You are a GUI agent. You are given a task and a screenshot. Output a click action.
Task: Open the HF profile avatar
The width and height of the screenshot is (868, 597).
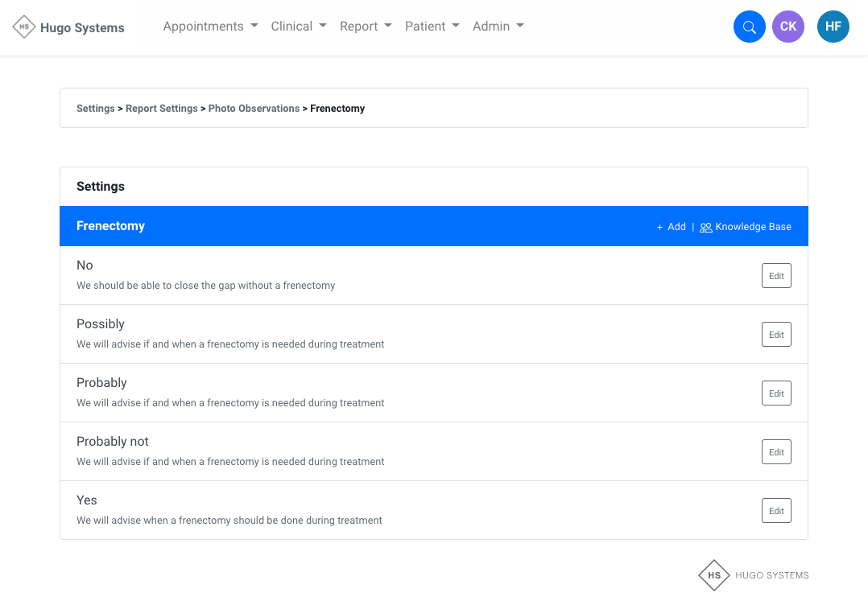833,27
